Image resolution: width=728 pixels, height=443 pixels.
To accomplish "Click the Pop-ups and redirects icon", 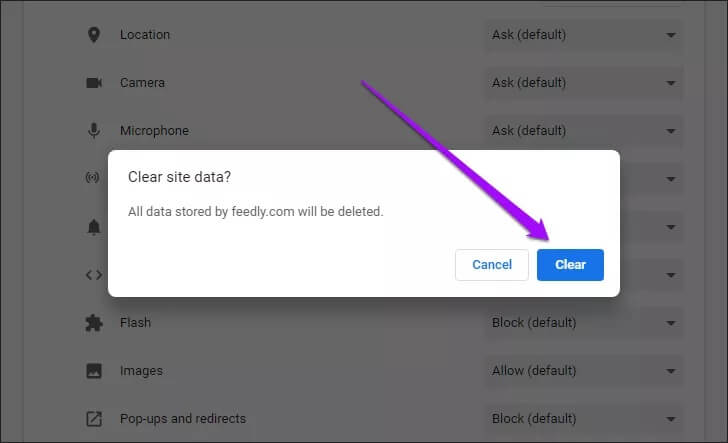I will click(x=94, y=419).
